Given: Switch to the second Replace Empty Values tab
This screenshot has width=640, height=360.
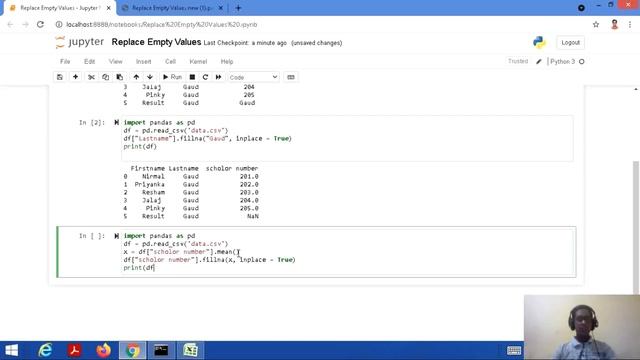Looking at the screenshot, I should click(171, 8).
